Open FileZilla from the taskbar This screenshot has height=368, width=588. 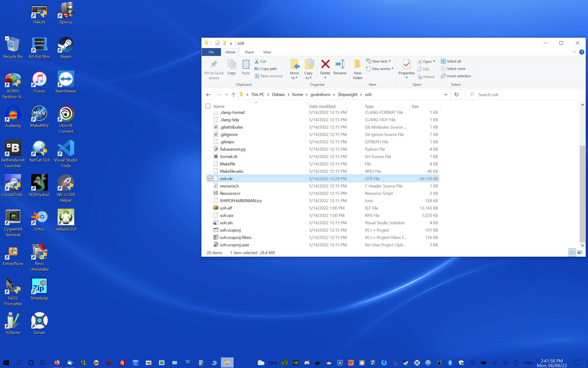point(122,363)
